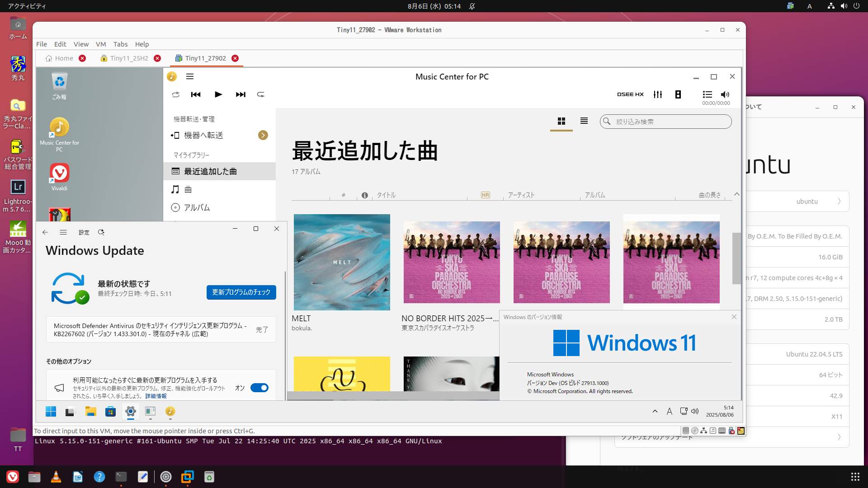Focus the 絞り込み検索 filter field

pos(666,122)
